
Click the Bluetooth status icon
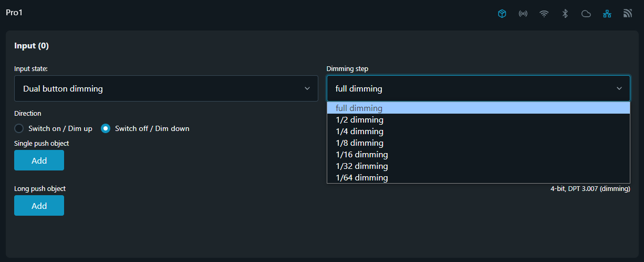click(565, 14)
